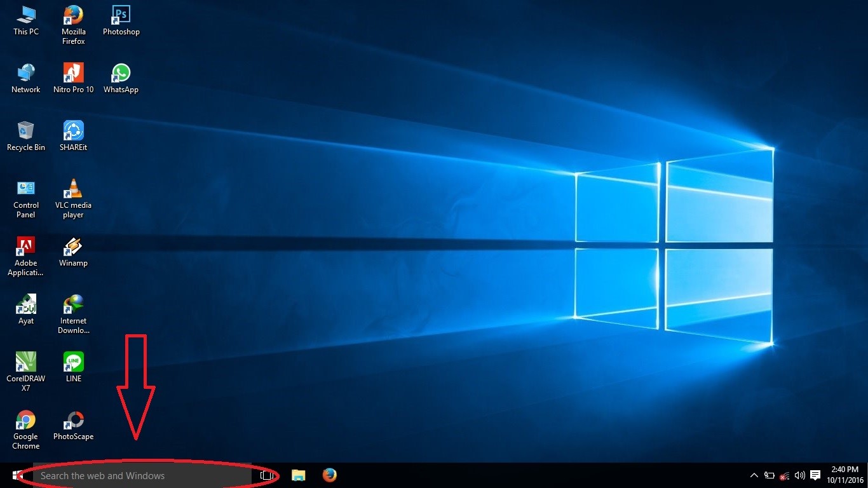This screenshot has height=488, width=868.
Task: Open Nitro Pro 10
Action: coord(72,73)
